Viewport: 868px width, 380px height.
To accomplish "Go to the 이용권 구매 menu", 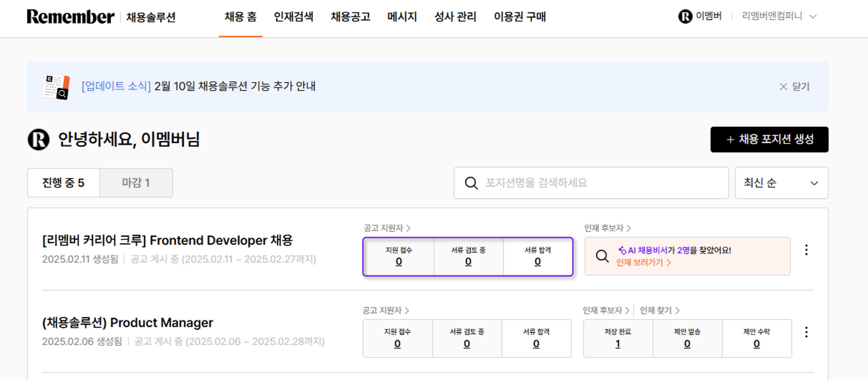I will click(x=520, y=16).
